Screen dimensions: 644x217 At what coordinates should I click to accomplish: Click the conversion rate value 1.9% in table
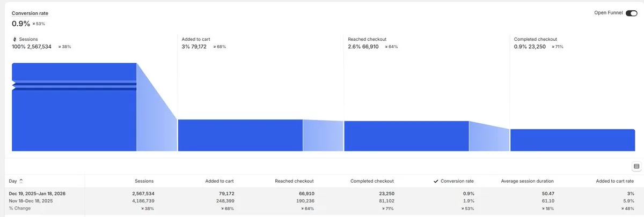pos(468,200)
